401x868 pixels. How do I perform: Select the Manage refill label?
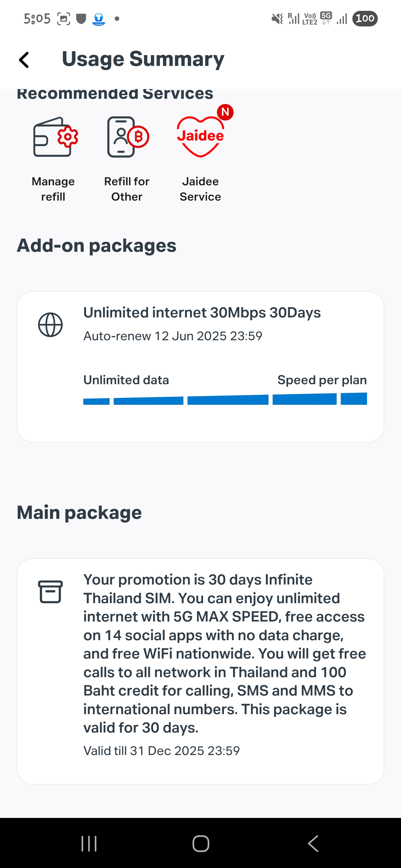coord(53,189)
